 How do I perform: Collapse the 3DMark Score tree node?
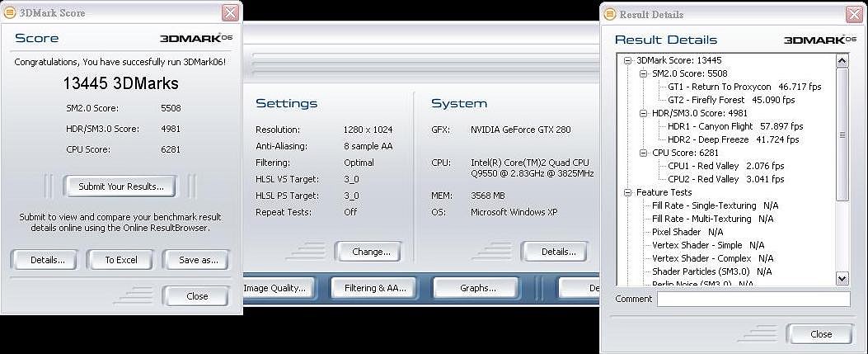[628, 60]
